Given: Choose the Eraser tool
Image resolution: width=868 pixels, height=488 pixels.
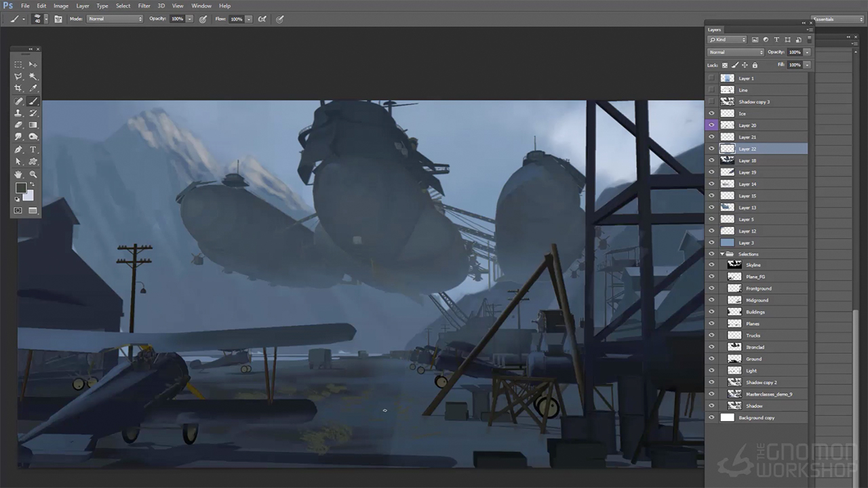Looking at the screenshot, I should coord(18,125).
